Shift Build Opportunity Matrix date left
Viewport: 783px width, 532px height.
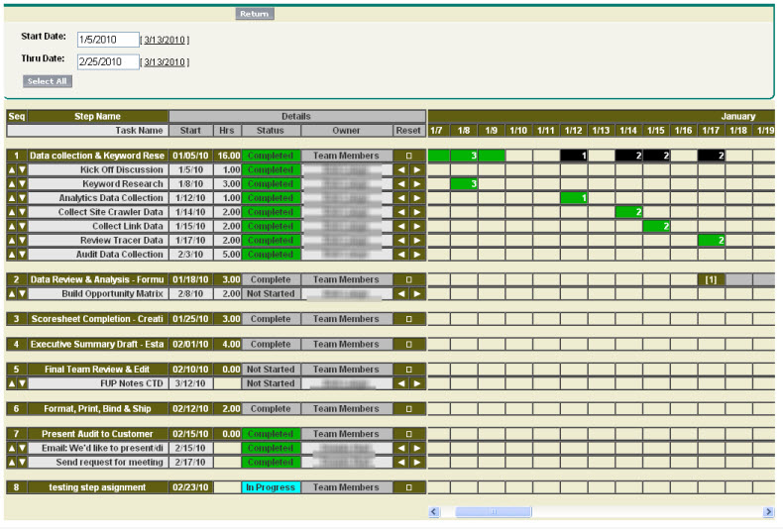(401, 294)
